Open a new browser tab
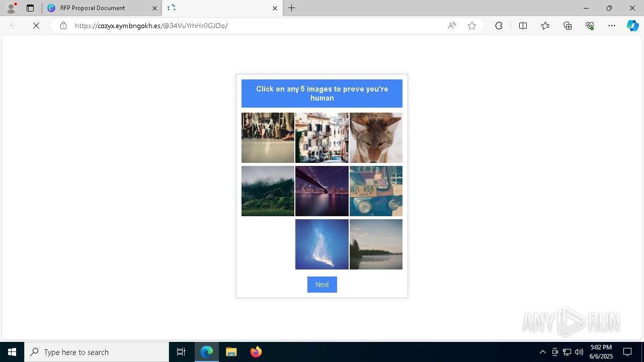Screen dimensions: 644x362 (292, 8)
